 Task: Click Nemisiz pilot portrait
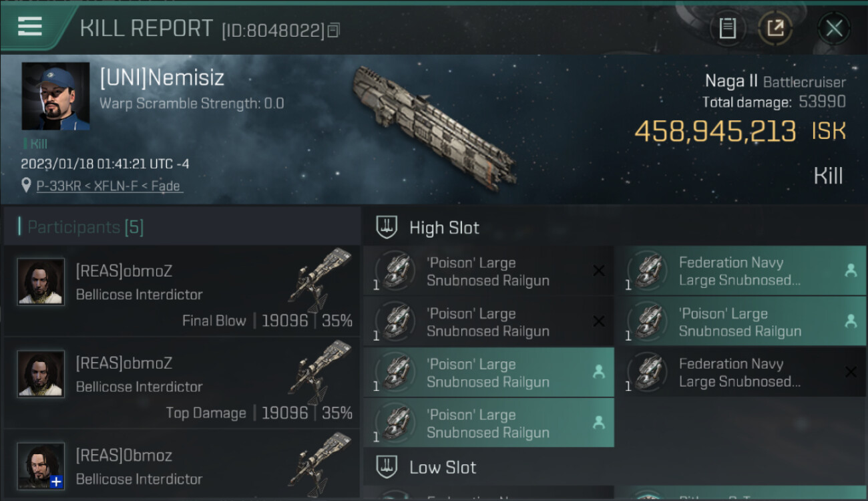(x=55, y=96)
